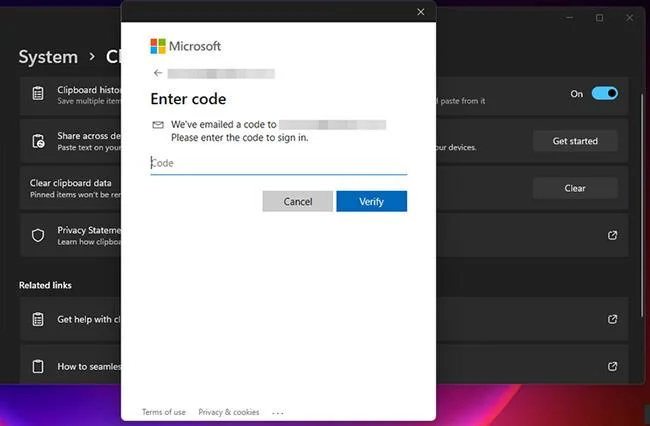This screenshot has width=650, height=426.
Task: Go to System in the Settings breadcrumb
Action: tap(48, 57)
